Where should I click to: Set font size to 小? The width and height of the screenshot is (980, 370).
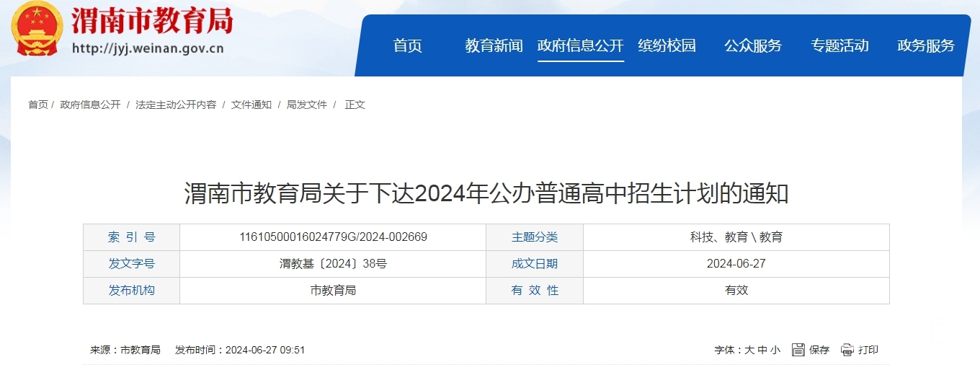775,351
